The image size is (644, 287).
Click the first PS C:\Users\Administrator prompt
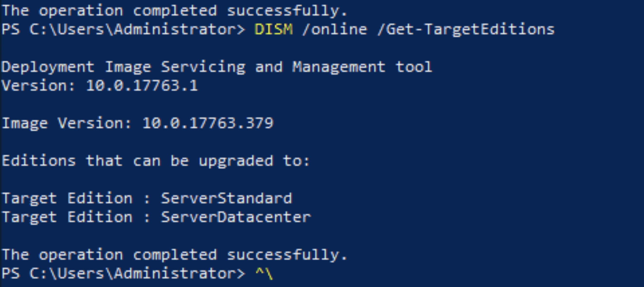click(123, 29)
